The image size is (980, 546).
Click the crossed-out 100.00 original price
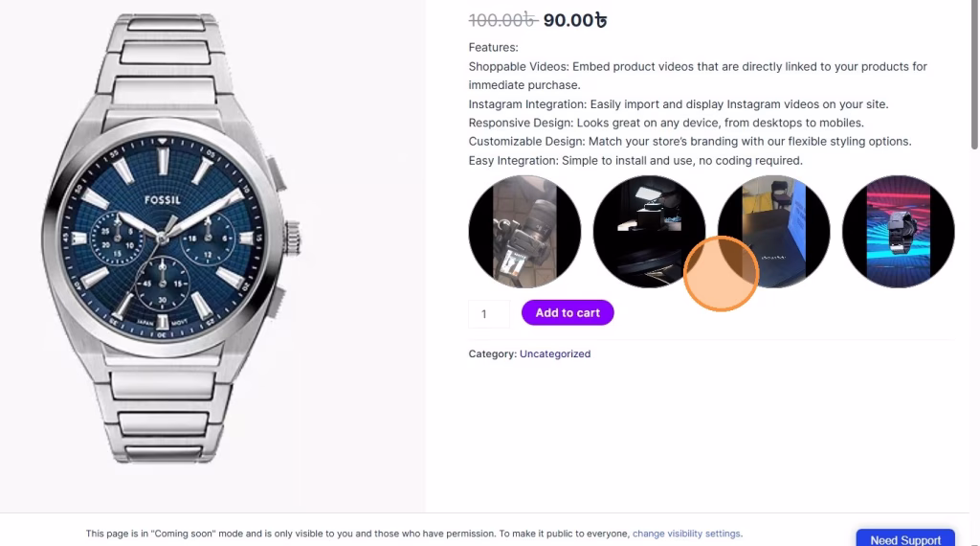pyautogui.click(x=501, y=20)
